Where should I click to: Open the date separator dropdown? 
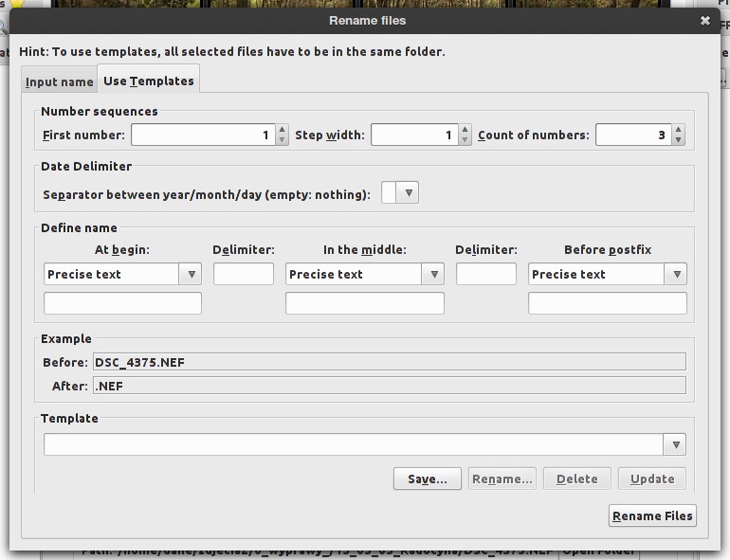pos(409,192)
